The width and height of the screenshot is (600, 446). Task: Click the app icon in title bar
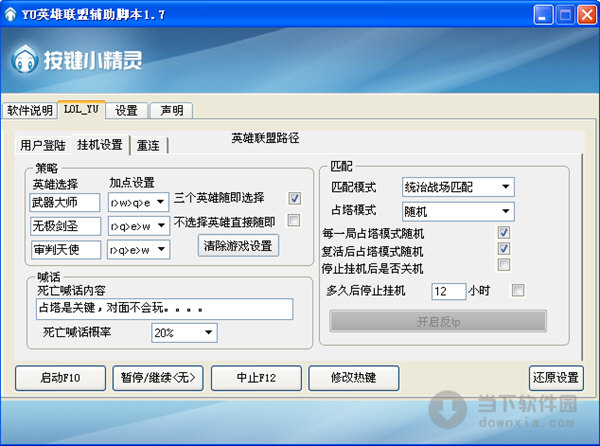(x=10, y=15)
